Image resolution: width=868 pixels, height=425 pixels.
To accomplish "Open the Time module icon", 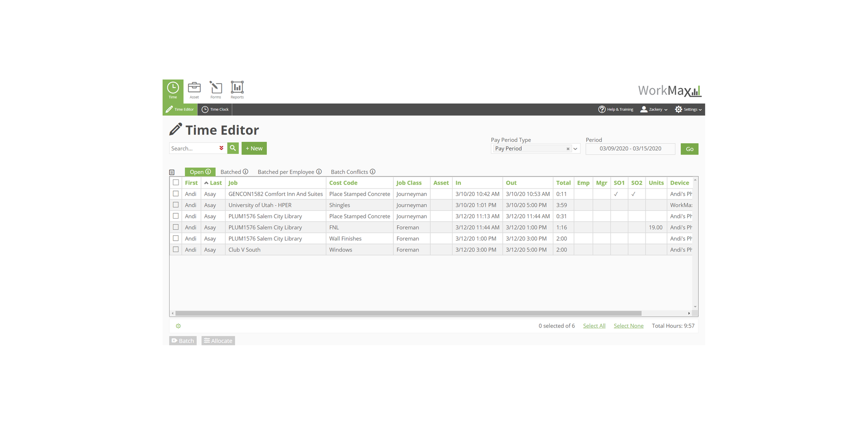I will [173, 91].
